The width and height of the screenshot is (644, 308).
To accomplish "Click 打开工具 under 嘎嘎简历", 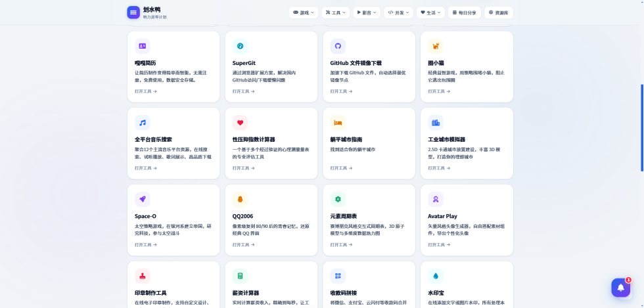I will (146, 91).
